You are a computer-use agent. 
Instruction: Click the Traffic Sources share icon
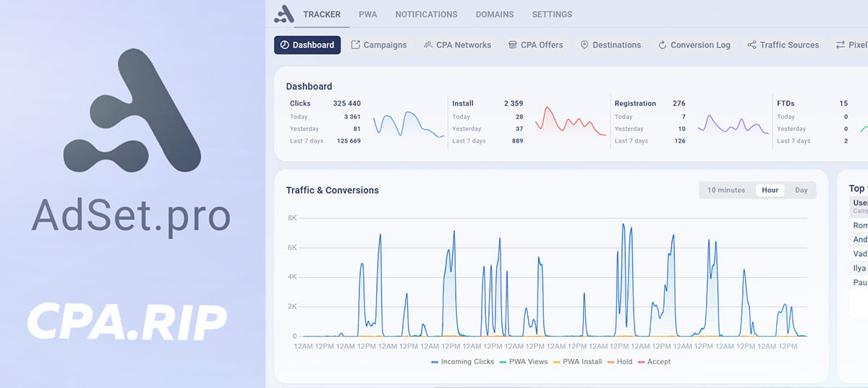[x=752, y=45]
